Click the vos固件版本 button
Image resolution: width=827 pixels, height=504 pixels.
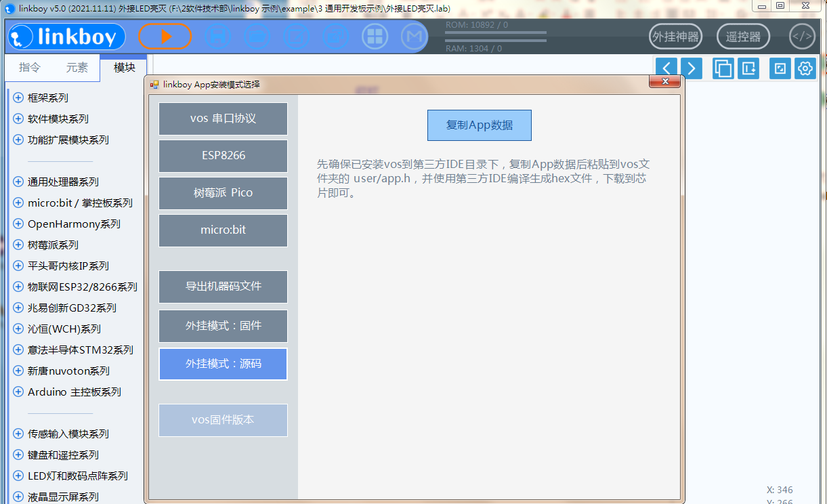coord(223,420)
